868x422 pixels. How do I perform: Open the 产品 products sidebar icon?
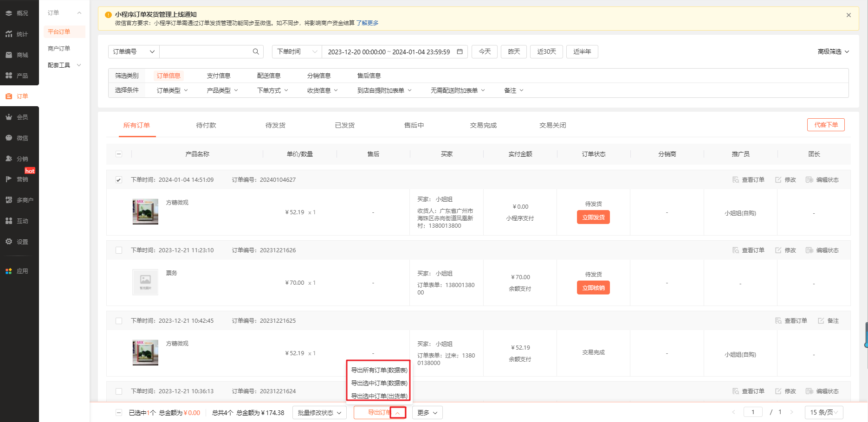(x=9, y=75)
